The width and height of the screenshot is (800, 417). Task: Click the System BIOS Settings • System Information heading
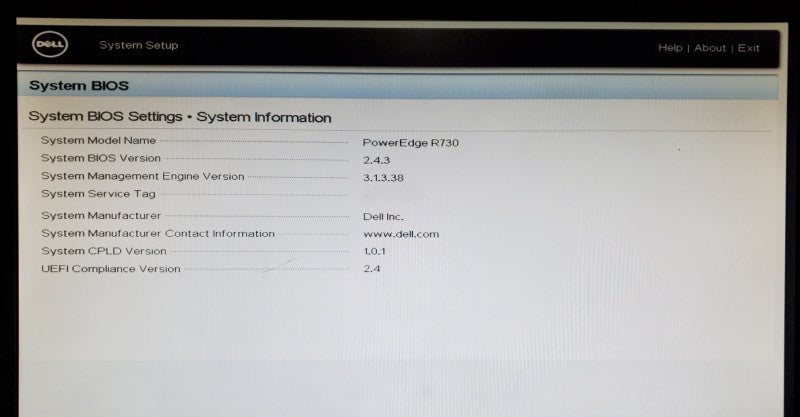tap(180, 117)
